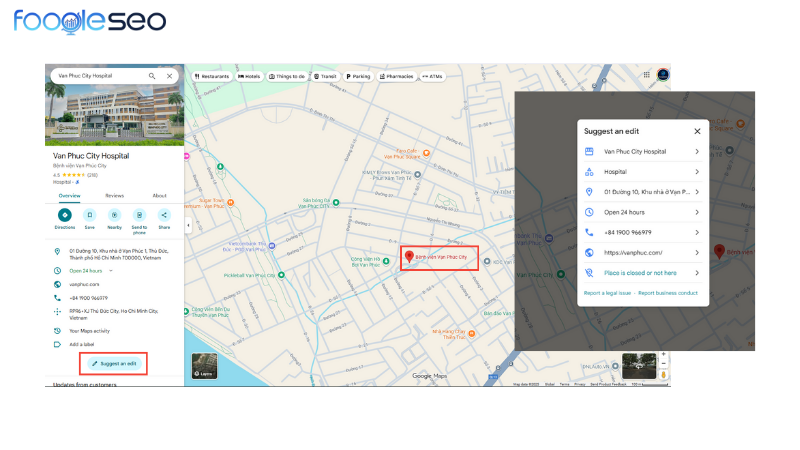Screen dimensions: 800x450
Task: Close the Suggest an edit dialog
Action: click(697, 132)
